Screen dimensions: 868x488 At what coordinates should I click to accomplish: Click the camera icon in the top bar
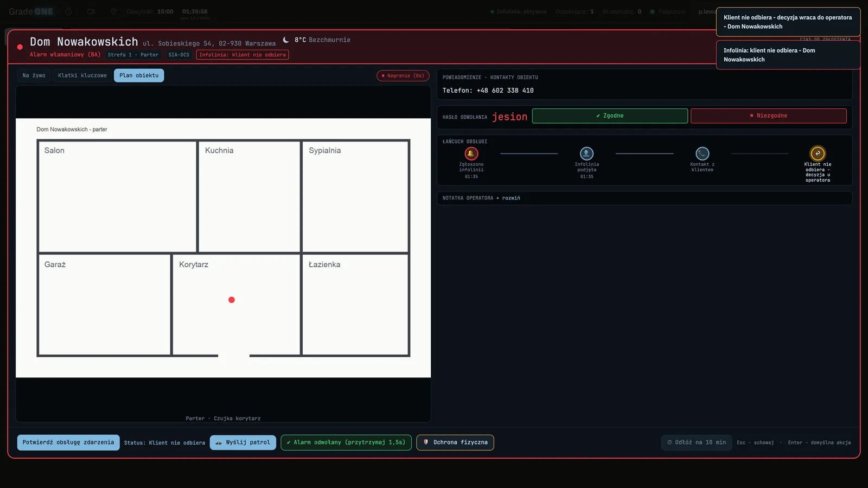pos(91,11)
